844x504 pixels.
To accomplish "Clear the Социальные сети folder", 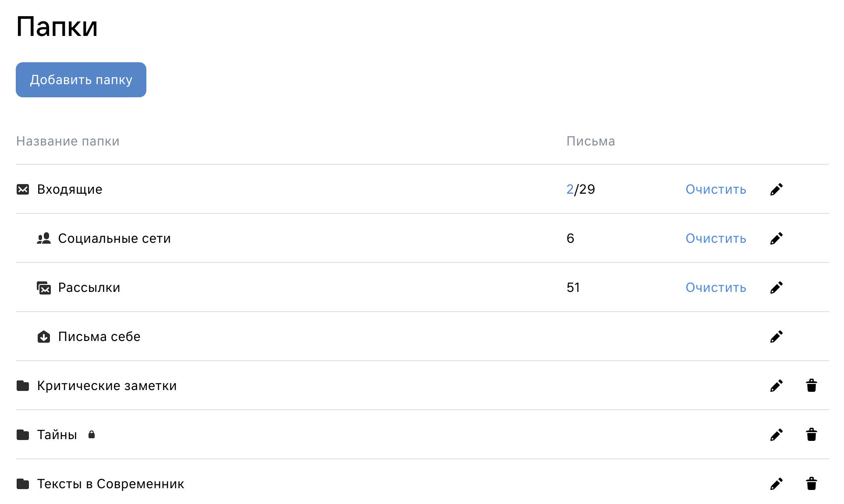I will pos(716,238).
